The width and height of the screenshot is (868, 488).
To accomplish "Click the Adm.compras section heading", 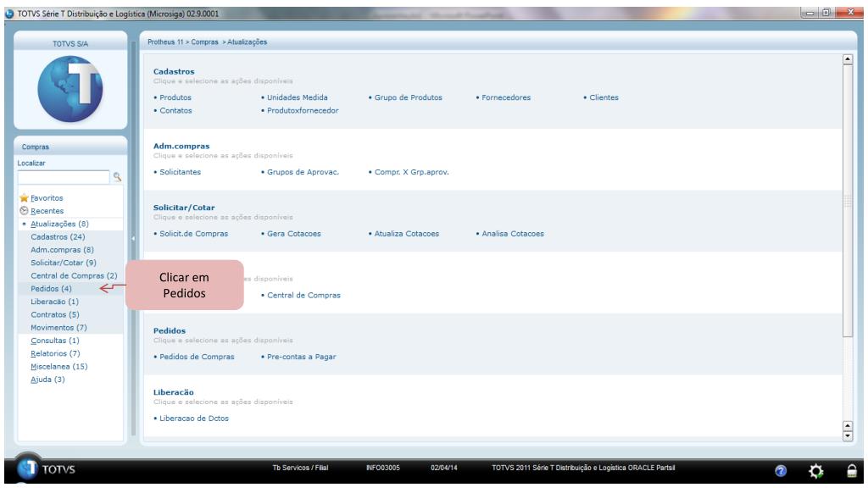I will tap(181, 146).
